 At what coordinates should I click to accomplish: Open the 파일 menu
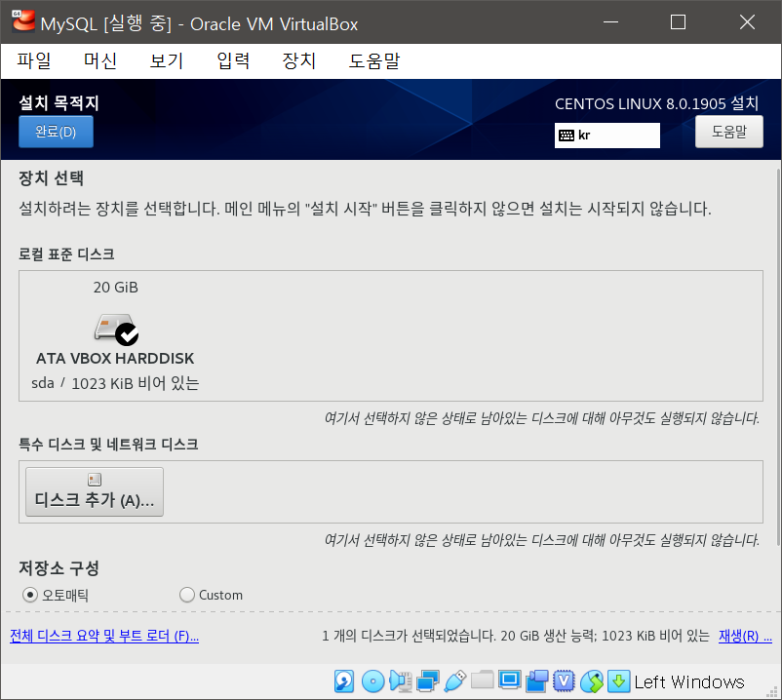[x=34, y=60]
